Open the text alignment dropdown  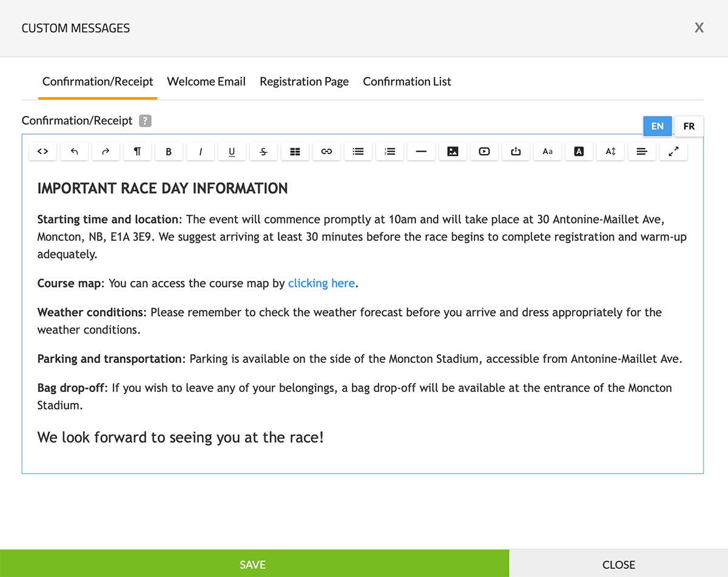tap(642, 152)
